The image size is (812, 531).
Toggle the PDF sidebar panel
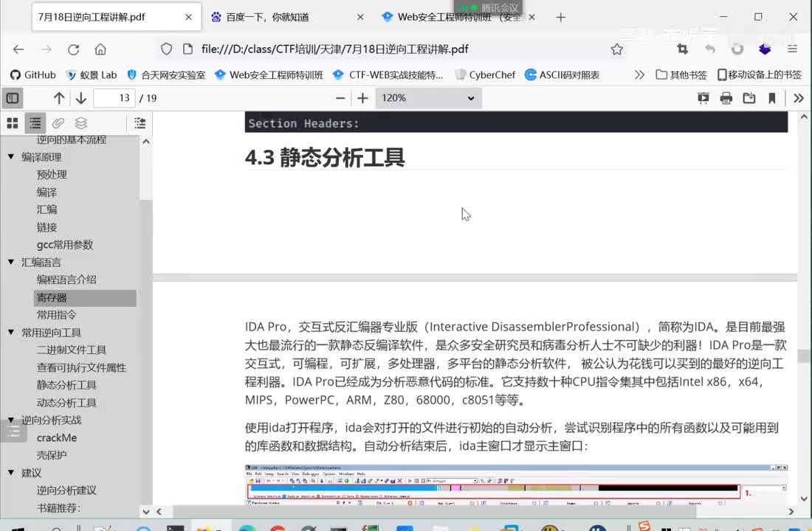click(13, 98)
